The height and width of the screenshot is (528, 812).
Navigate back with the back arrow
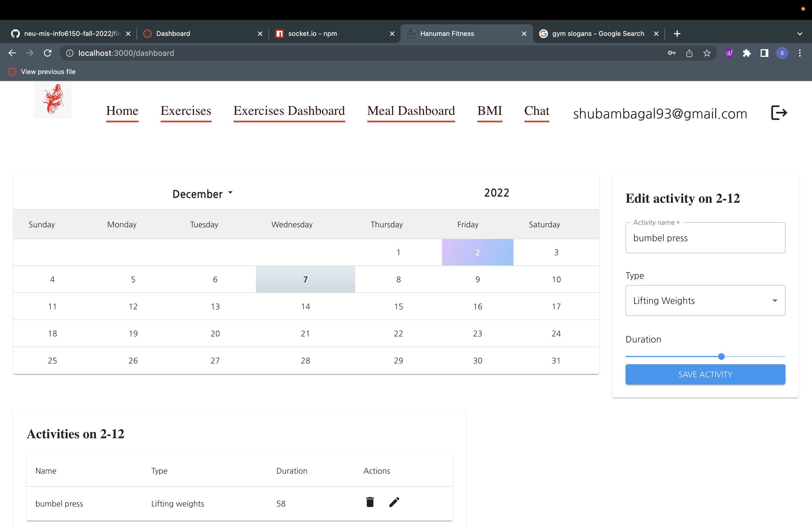12,53
